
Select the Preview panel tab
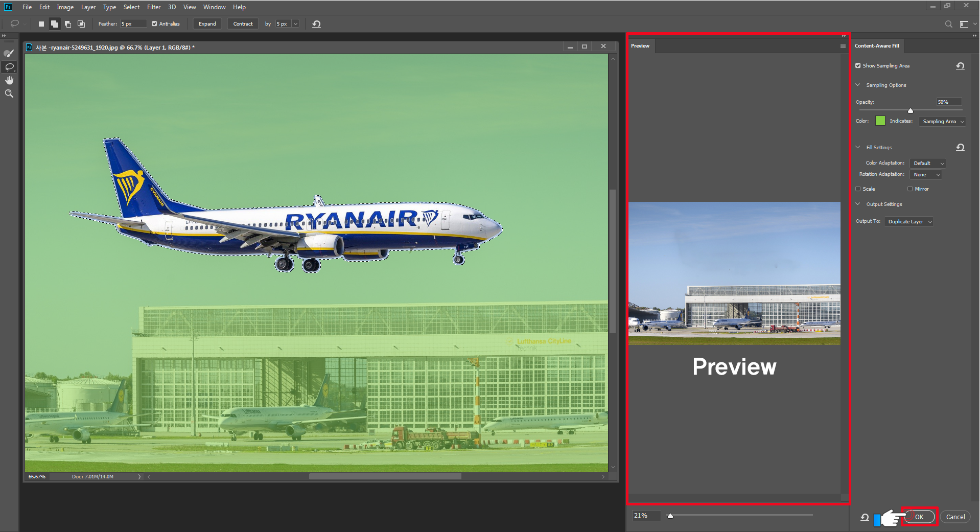point(640,46)
